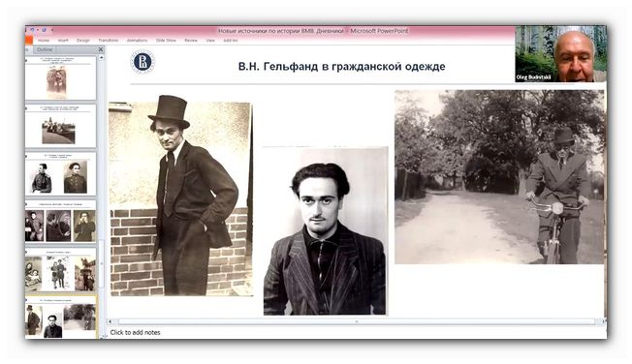Expand the Customize Quick Access Toolbar arrow

click(x=52, y=30)
